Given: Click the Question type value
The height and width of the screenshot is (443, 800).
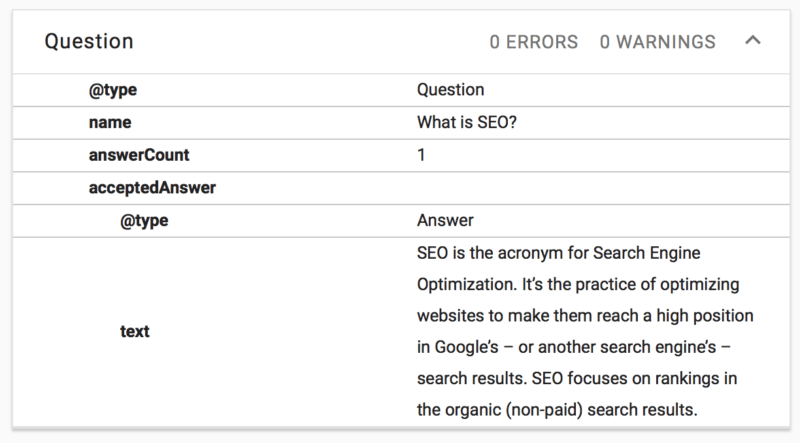Looking at the screenshot, I should (x=451, y=90).
